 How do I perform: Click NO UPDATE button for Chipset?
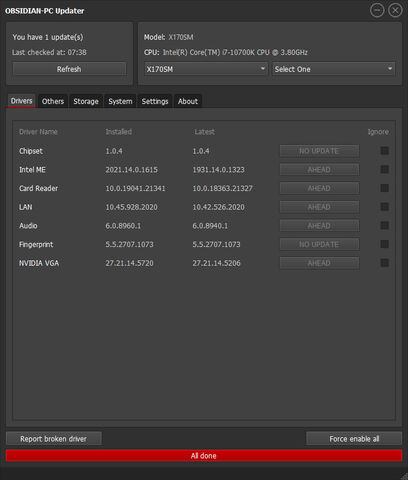point(319,151)
